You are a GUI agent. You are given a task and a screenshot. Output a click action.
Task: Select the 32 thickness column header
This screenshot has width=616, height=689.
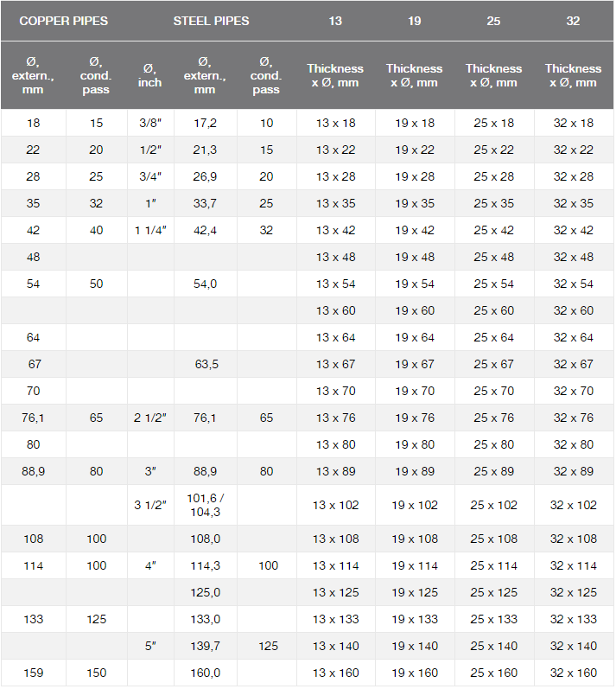tap(573, 21)
